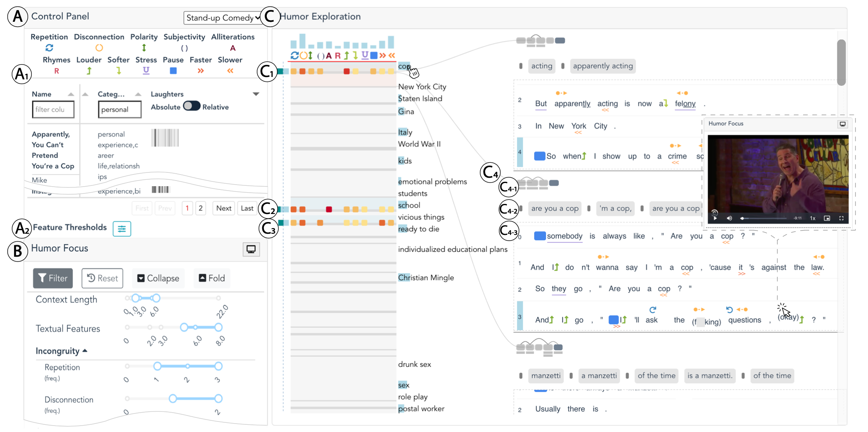The height and width of the screenshot is (432, 868).
Task: Sort the table by Category column arrow
Action: pyautogui.click(x=138, y=94)
